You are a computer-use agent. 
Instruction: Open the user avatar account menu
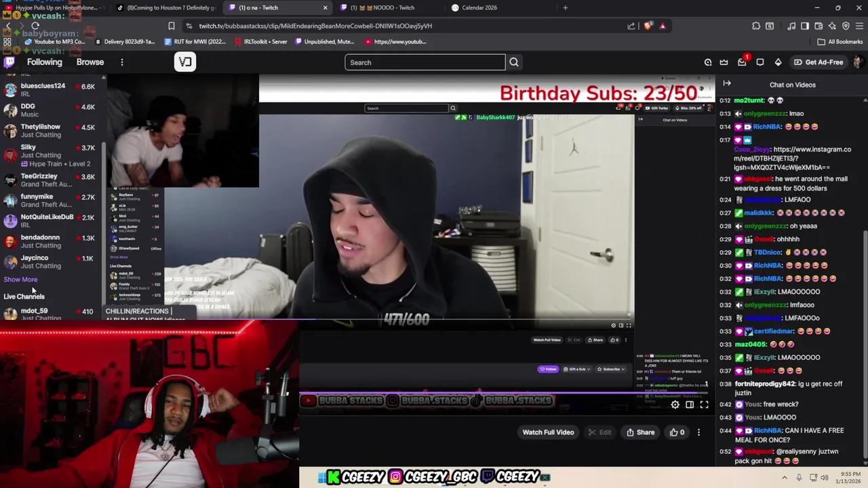coord(858,62)
